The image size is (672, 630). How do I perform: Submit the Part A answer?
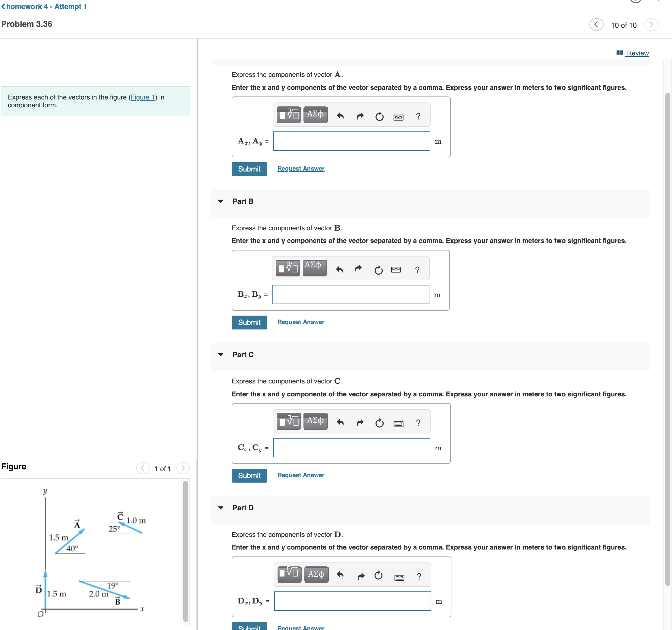coord(249,169)
